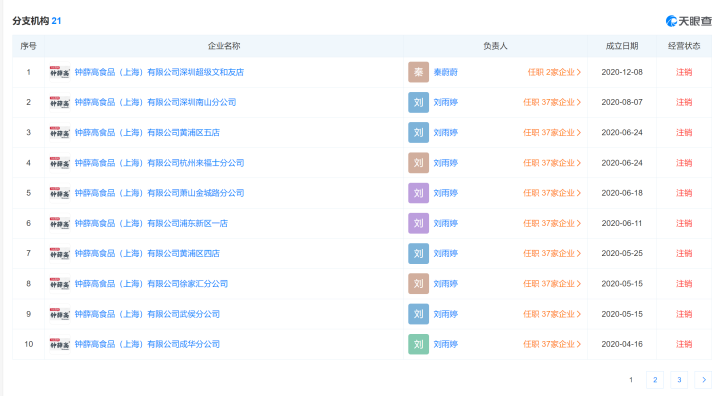
Task: Click the date 2020-06-18 cell
Action: point(622,193)
